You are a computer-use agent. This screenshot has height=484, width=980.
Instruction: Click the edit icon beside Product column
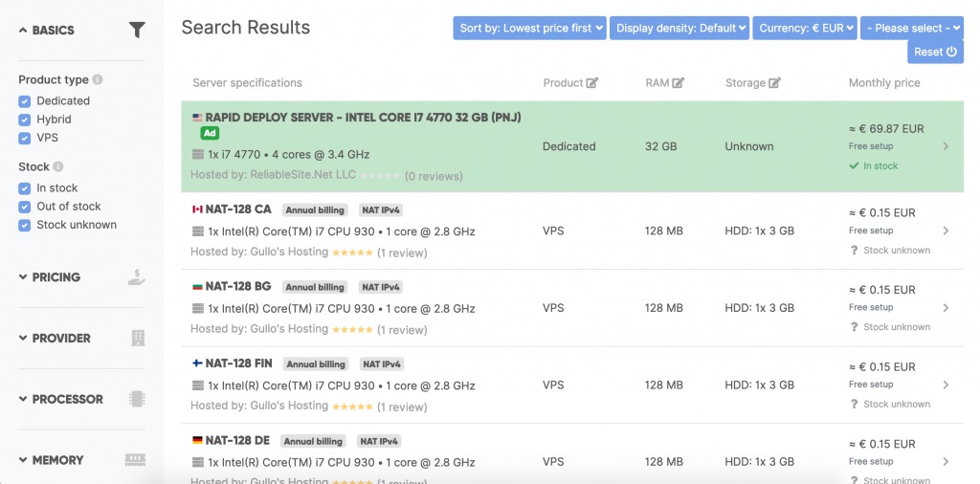click(x=592, y=83)
